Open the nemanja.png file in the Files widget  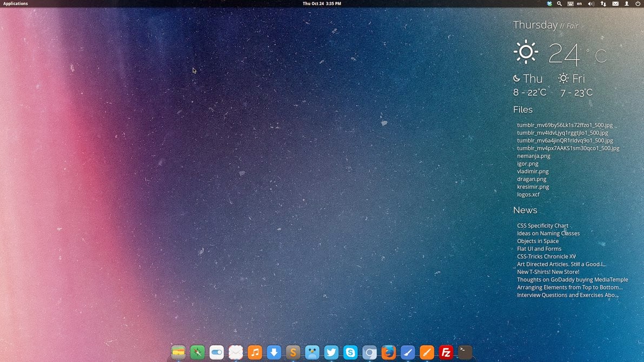coord(533,156)
